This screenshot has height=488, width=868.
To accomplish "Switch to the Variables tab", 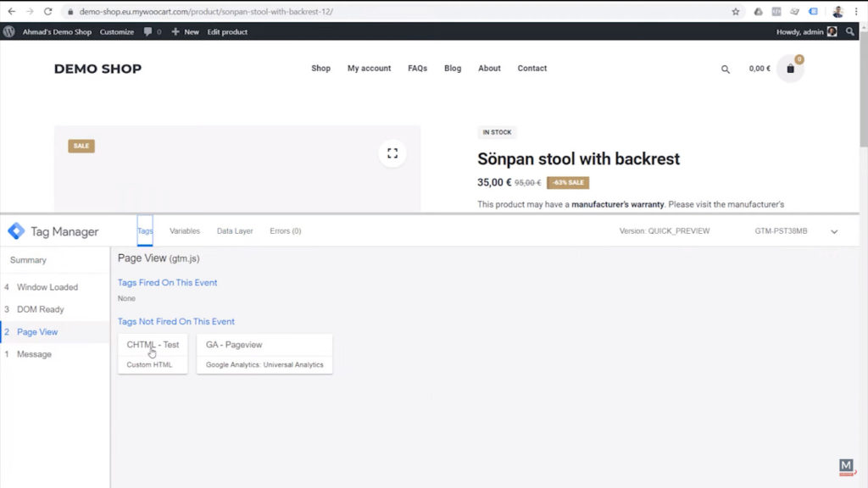I will click(x=185, y=230).
